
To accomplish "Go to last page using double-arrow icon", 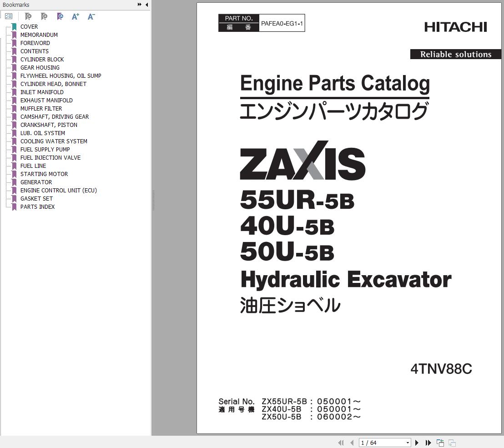I will [x=428, y=442].
